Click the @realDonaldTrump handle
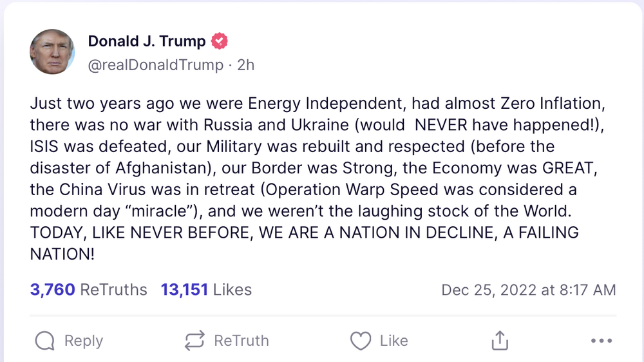 [155, 65]
